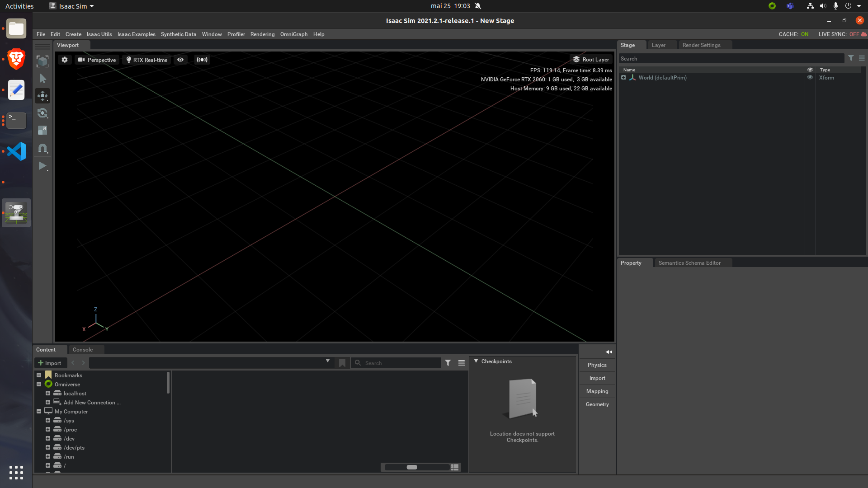Activate the Move tool
Screen dimensions: 868x488
(42, 96)
